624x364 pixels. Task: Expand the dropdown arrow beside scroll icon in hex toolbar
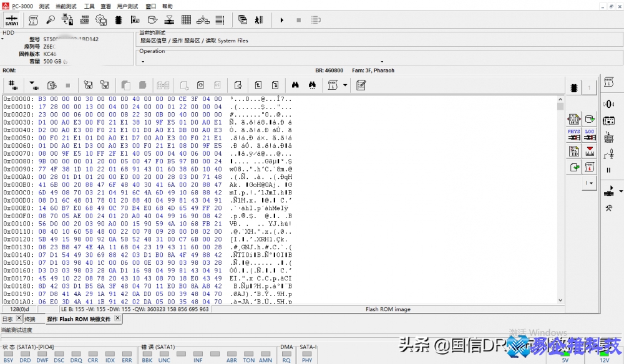(x=345, y=85)
